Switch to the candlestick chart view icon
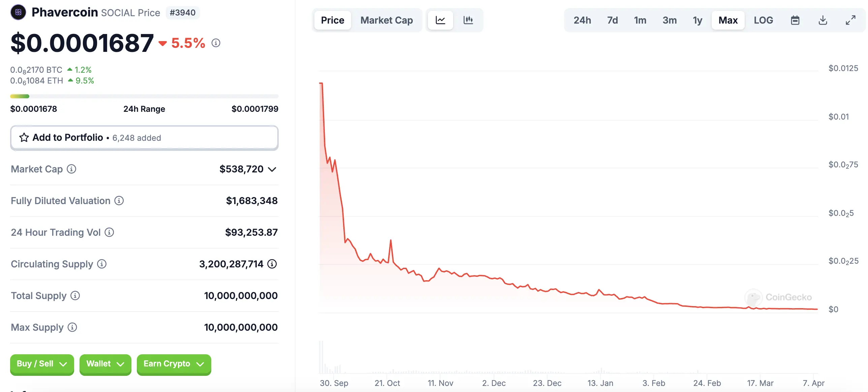This screenshot has height=392, width=868. coord(468,20)
